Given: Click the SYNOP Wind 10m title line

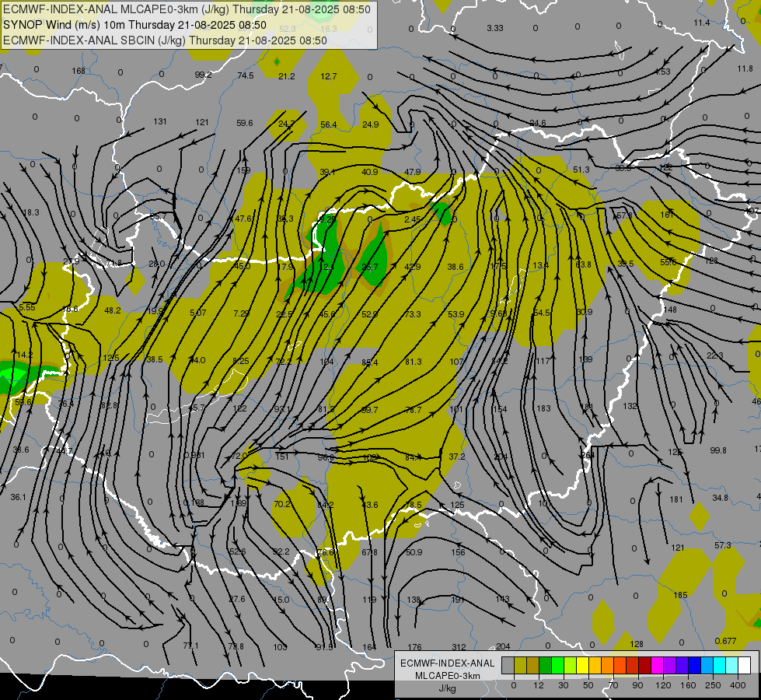Looking at the screenshot, I should coord(134,25).
